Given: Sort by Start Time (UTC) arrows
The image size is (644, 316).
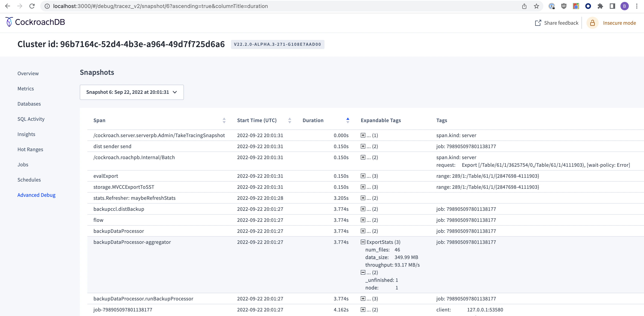Looking at the screenshot, I should point(290,120).
